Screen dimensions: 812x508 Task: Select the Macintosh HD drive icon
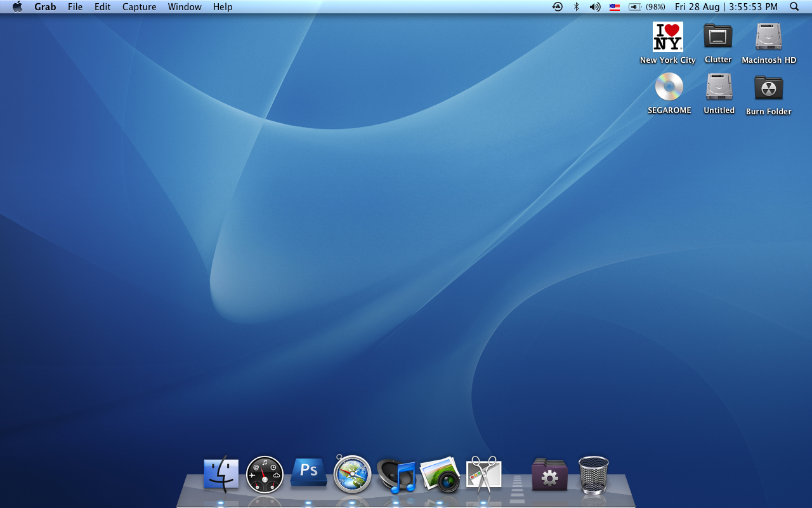click(769, 37)
